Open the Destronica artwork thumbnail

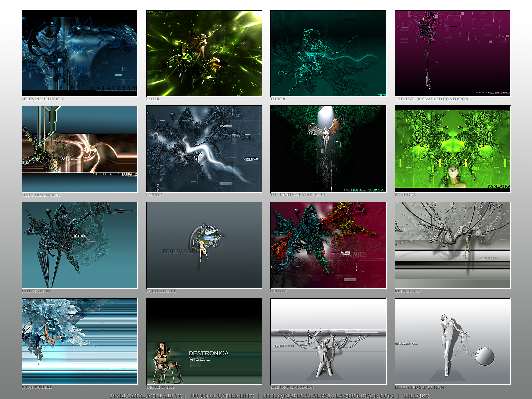(x=204, y=341)
